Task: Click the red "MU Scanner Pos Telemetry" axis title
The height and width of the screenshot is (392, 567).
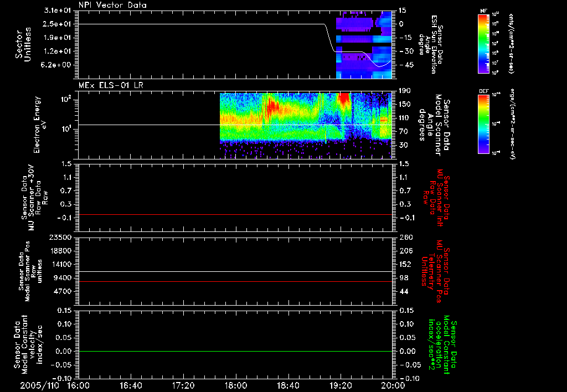Action: coord(435,271)
